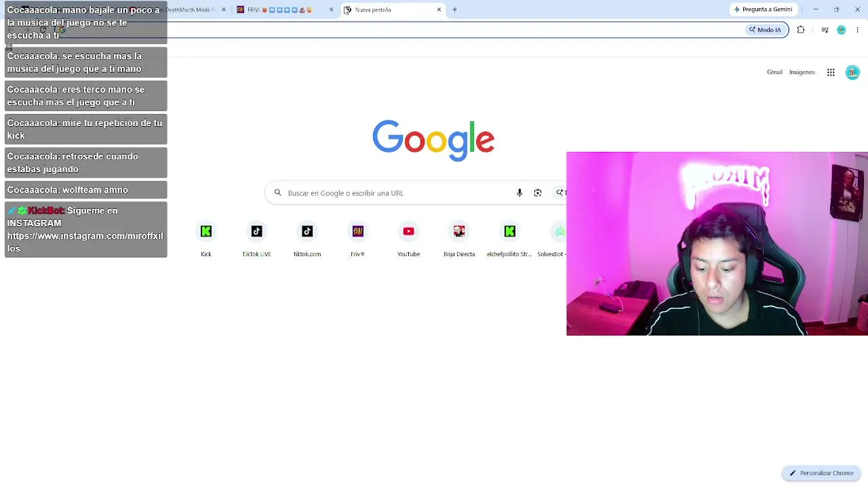This screenshot has width=868, height=488.
Task: Open the Chrome three-dot menu
Action: pos(857,30)
